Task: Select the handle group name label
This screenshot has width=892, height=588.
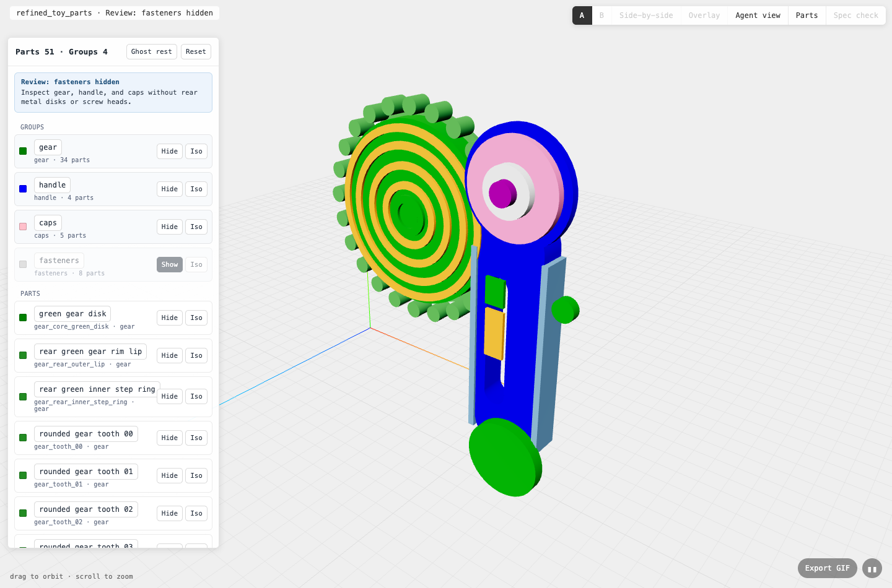Action: click(x=52, y=185)
